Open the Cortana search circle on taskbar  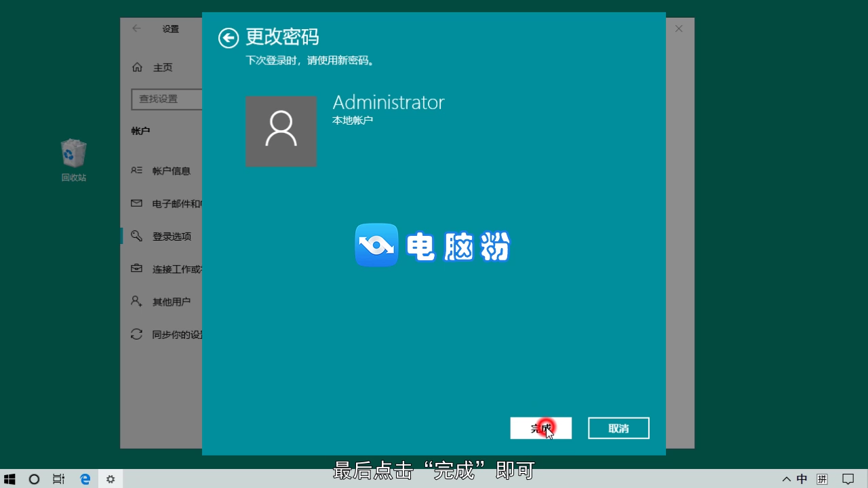point(34,479)
